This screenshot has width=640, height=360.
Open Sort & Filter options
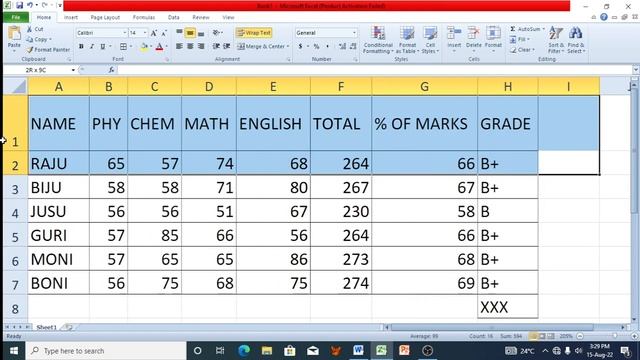point(556,40)
